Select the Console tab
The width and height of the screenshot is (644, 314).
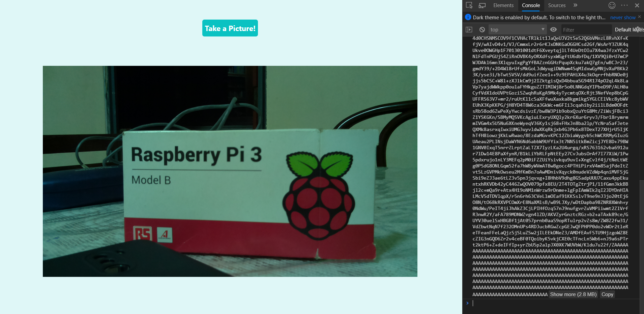pyautogui.click(x=531, y=5)
